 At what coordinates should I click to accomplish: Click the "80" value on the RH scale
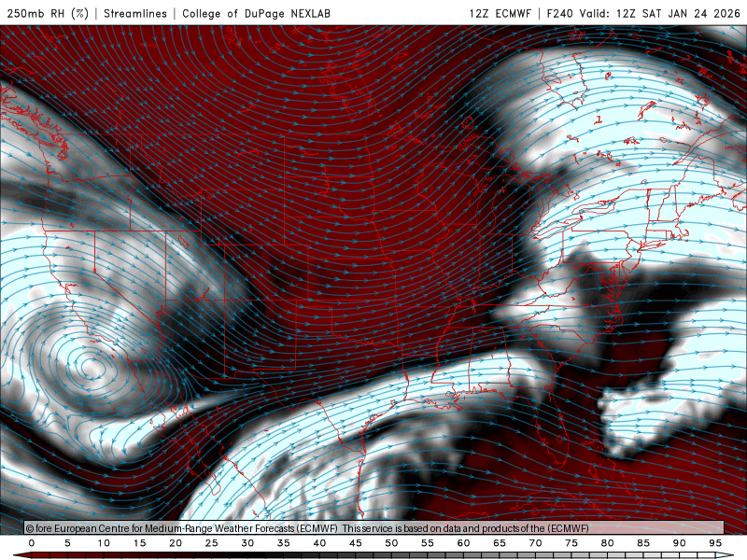(x=608, y=543)
